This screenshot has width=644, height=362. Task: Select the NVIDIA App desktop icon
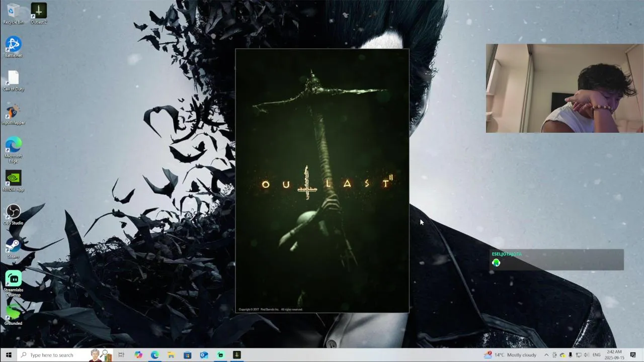click(13, 181)
